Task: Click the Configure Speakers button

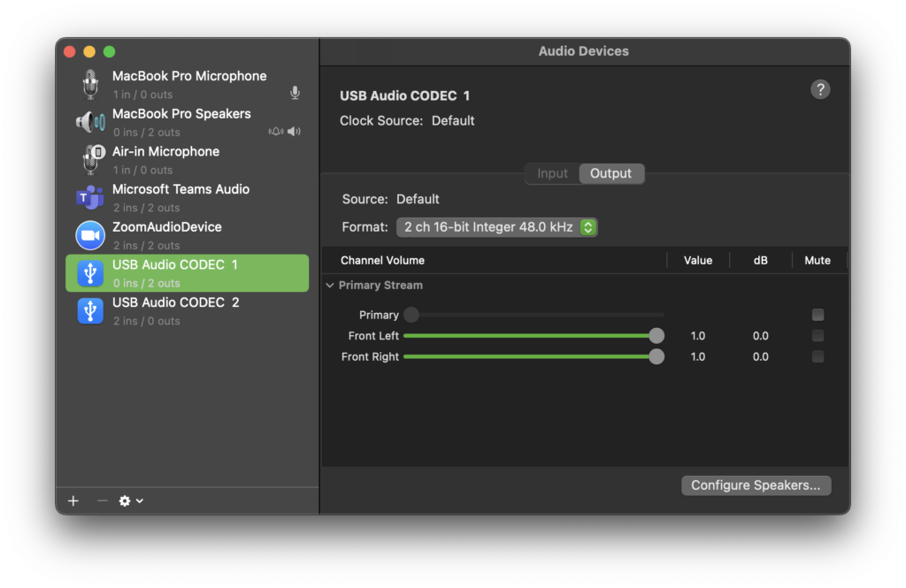Action: tap(756, 485)
